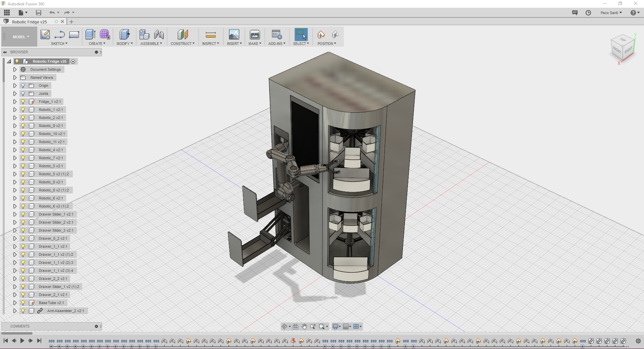Hide the Drawer_0_2 v2:1 component
The image size is (644, 349).
tap(23, 238)
